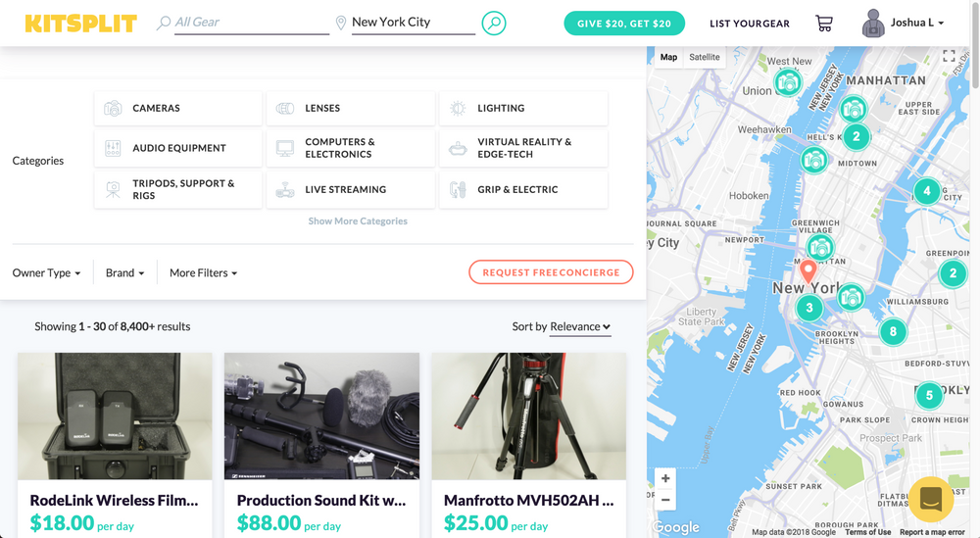Screen dimensions: 980x538
Task: Open the Brand filter dropdown
Action: tap(125, 273)
